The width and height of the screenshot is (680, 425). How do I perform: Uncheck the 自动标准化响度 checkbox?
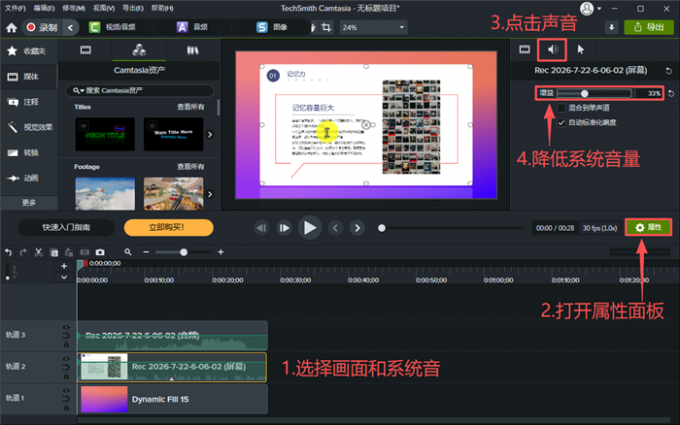click(561, 123)
